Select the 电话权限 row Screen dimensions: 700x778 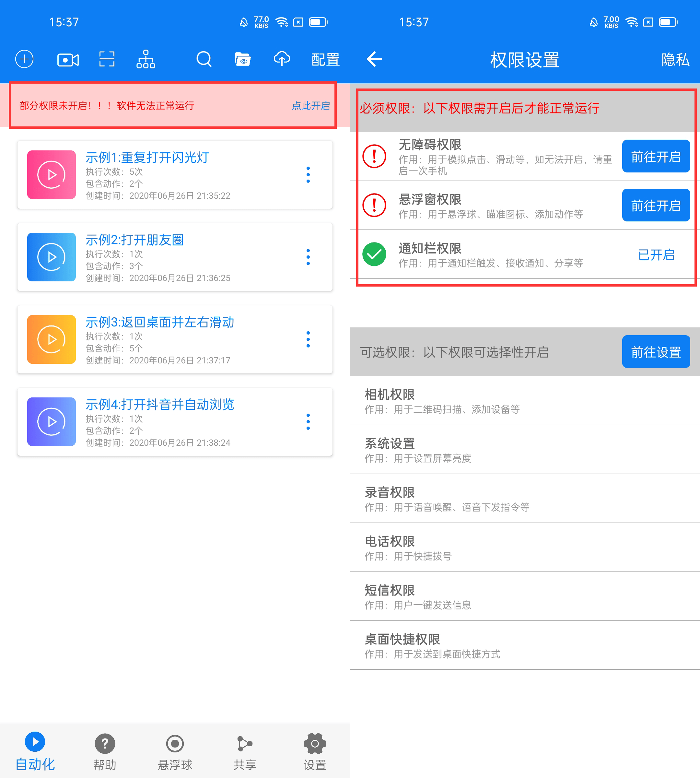pyautogui.click(x=525, y=547)
